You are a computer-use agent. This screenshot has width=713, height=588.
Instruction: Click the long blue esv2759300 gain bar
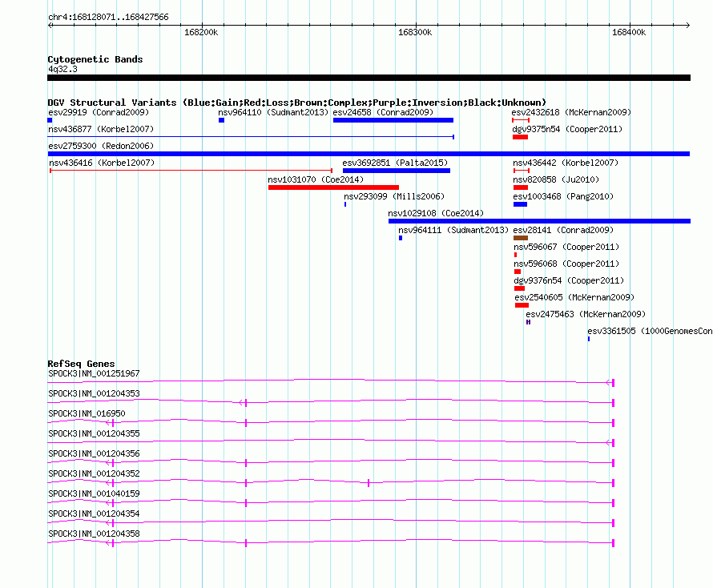point(369,154)
